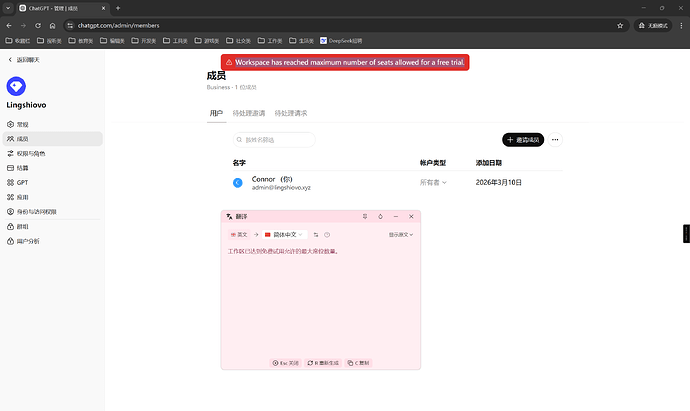Open the GPT sidebar icon
This screenshot has height=411, width=690.
pos(11,183)
